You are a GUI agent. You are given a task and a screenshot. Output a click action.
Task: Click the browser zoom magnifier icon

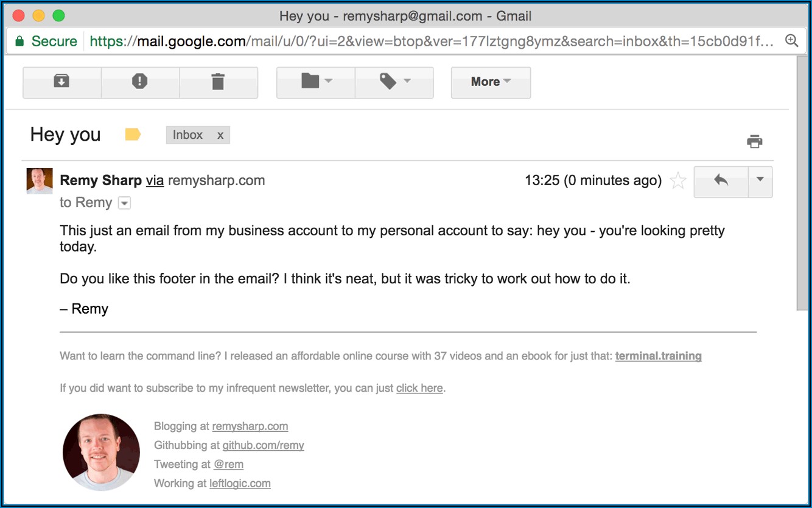pyautogui.click(x=791, y=41)
